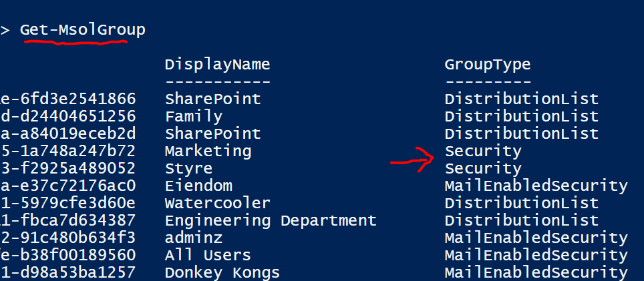This screenshot has width=644, height=281.
Task: Click MailEnabledSecurity type in Eiendom row
Action: tap(536, 186)
